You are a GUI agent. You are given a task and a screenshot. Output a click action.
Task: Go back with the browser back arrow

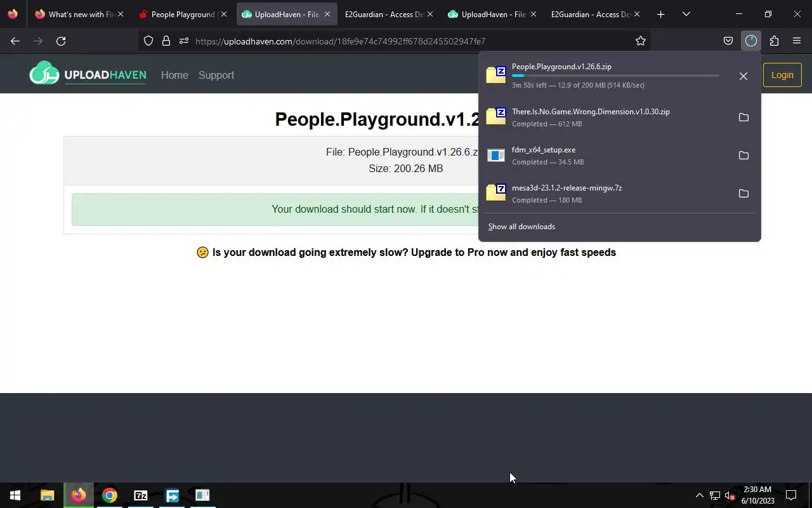point(15,41)
